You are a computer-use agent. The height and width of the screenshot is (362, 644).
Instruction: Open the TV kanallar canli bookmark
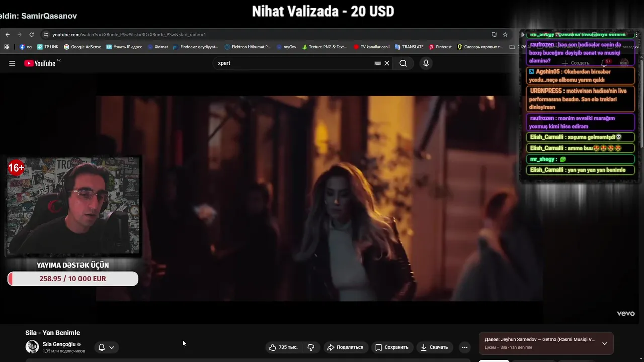(x=371, y=47)
